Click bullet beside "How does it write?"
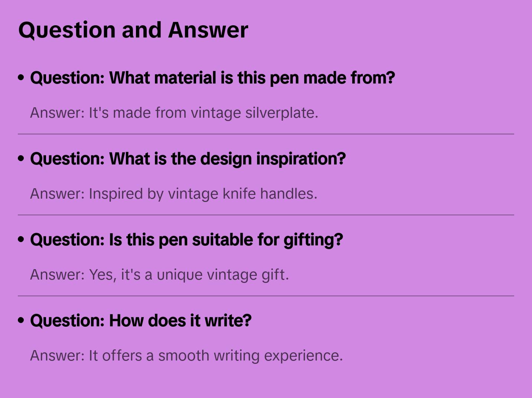The height and width of the screenshot is (398, 532). tap(21, 320)
